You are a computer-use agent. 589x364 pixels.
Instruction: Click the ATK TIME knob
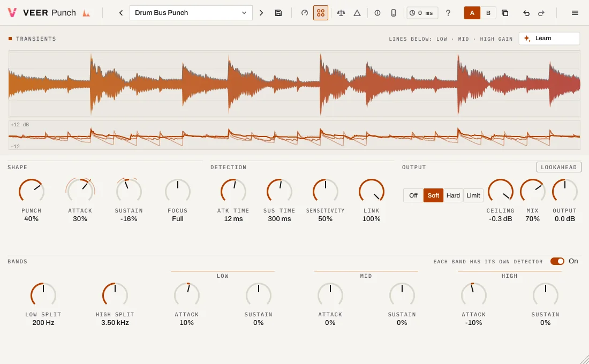[233, 191]
